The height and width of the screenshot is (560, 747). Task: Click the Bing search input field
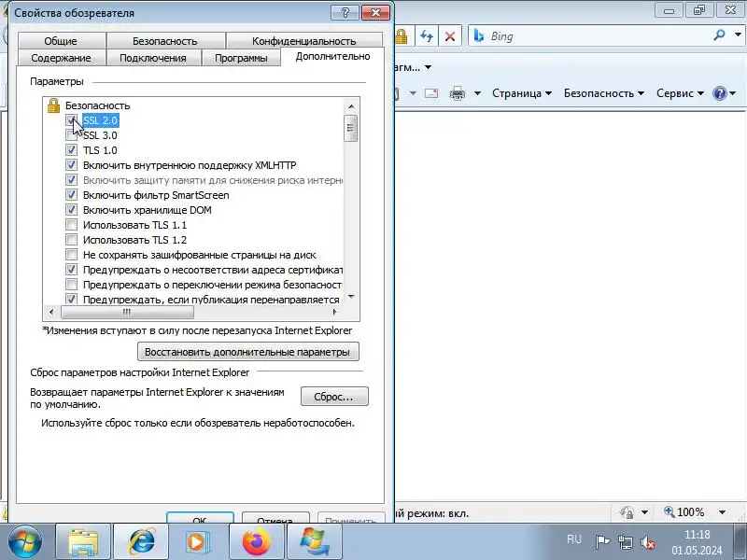point(591,36)
